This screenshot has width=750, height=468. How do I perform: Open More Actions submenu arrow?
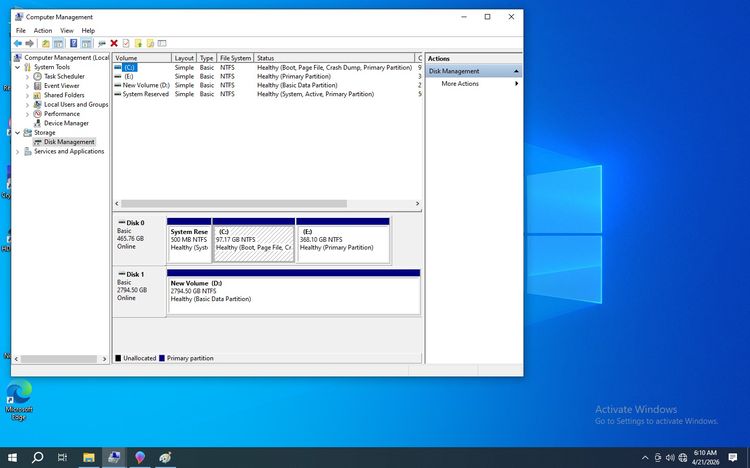(x=516, y=84)
